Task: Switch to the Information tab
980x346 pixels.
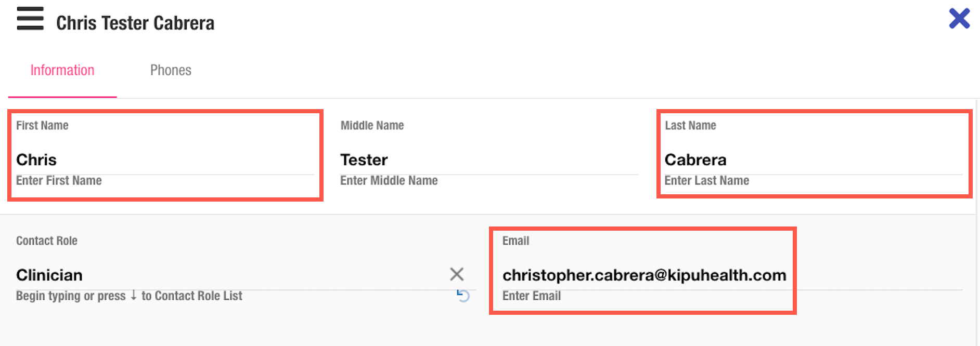Action: point(62,70)
